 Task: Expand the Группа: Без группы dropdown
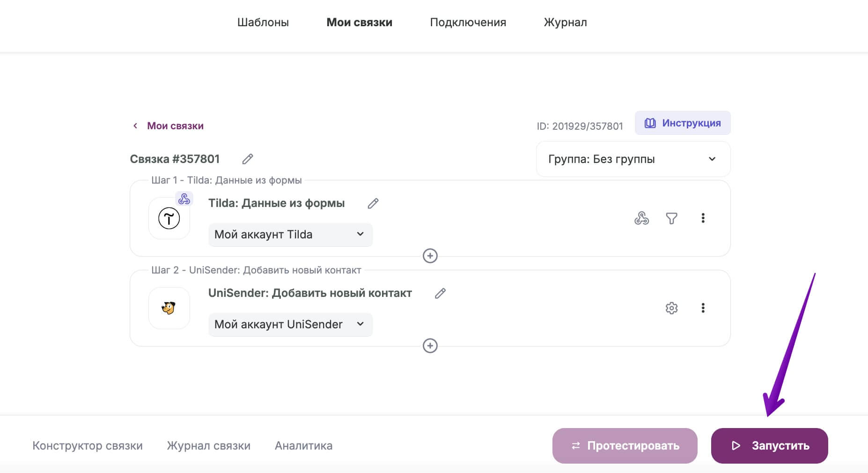point(633,159)
